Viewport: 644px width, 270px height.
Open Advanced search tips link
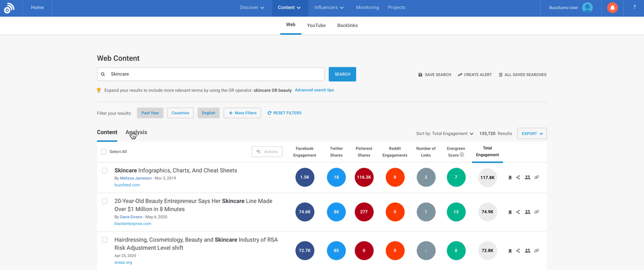314,90
